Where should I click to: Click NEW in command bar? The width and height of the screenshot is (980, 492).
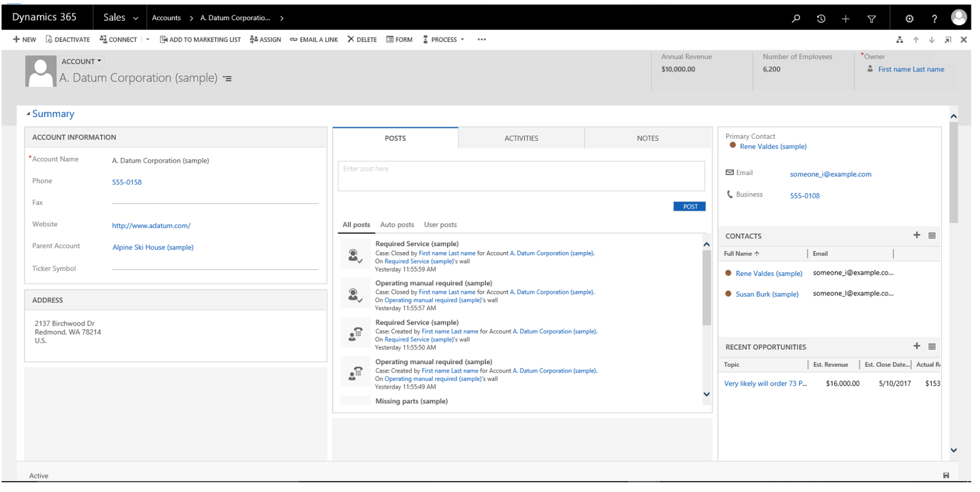pyautogui.click(x=24, y=40)
